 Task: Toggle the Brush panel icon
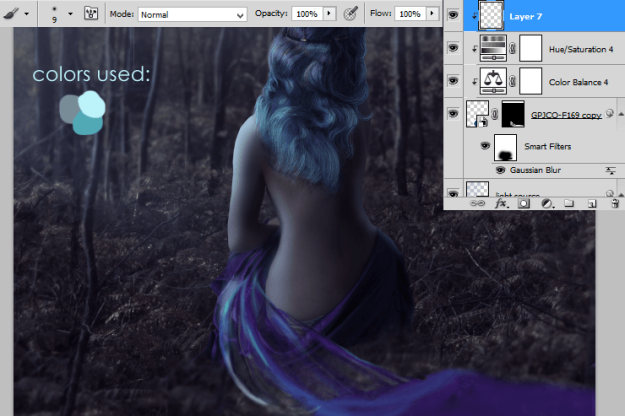point(91,14)
